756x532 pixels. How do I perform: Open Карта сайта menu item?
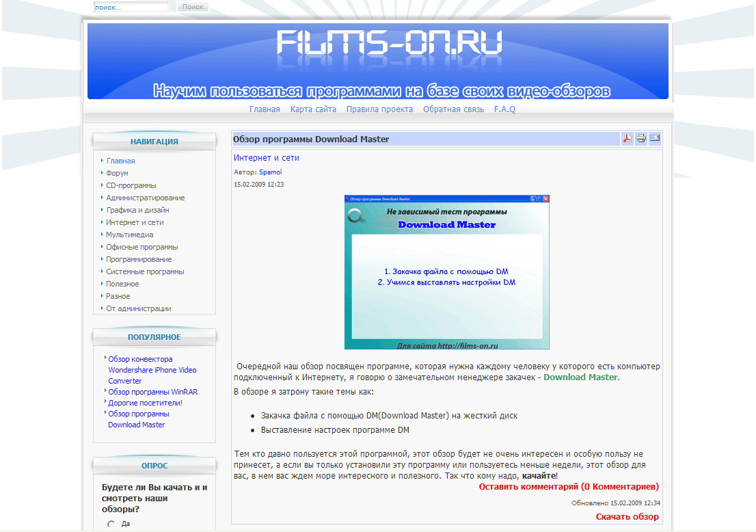(x=313, y=109)
